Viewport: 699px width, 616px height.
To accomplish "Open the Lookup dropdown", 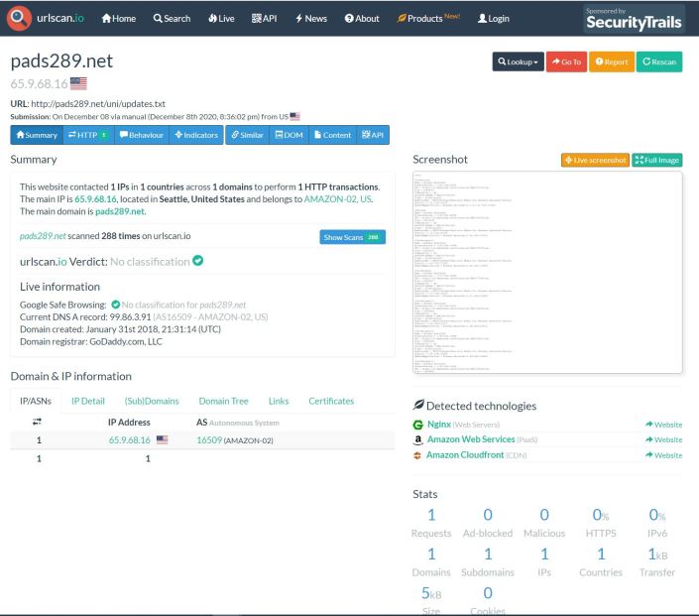I will point(518,62).
